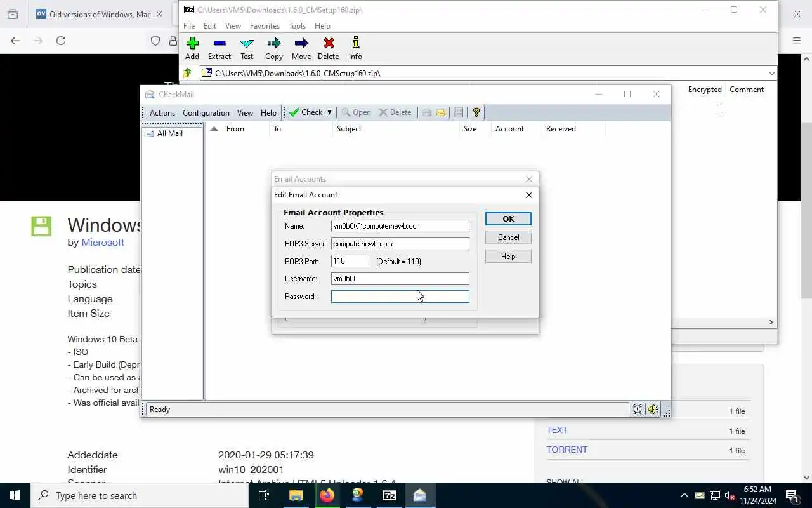The image size is (812, 508).
Task: Click the POP3 Server field
Action: click(x=400, y=244)
